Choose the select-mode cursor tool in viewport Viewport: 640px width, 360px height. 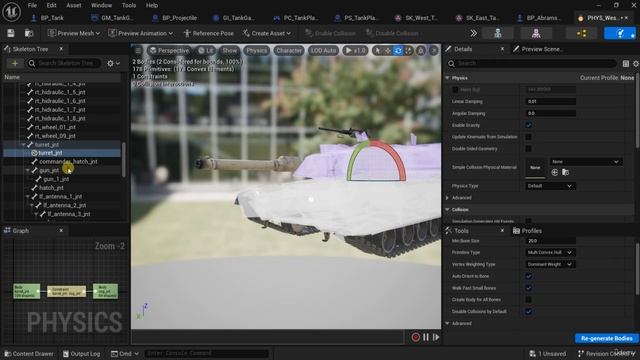[378, 50]
